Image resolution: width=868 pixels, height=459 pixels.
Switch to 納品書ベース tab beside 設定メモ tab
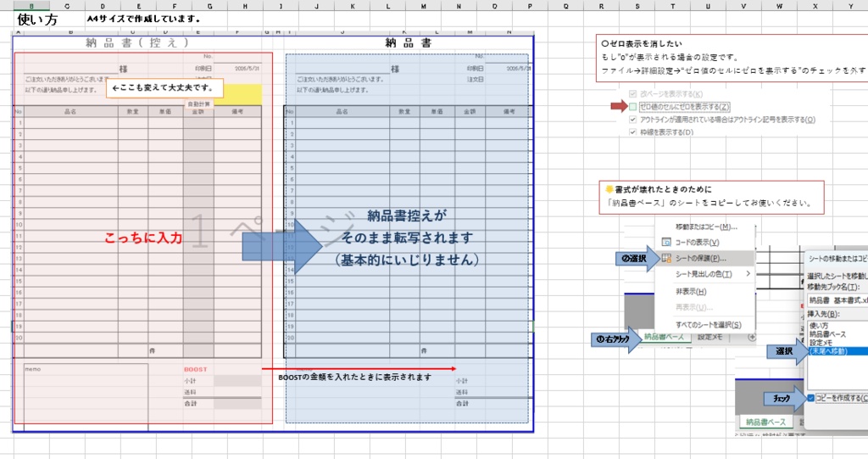665,337
